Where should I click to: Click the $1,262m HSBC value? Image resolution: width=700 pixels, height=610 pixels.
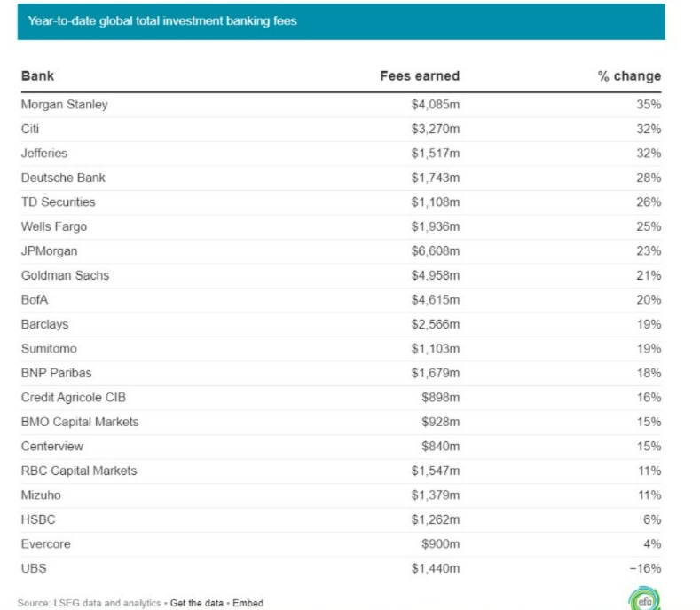[x=436, y=519]
